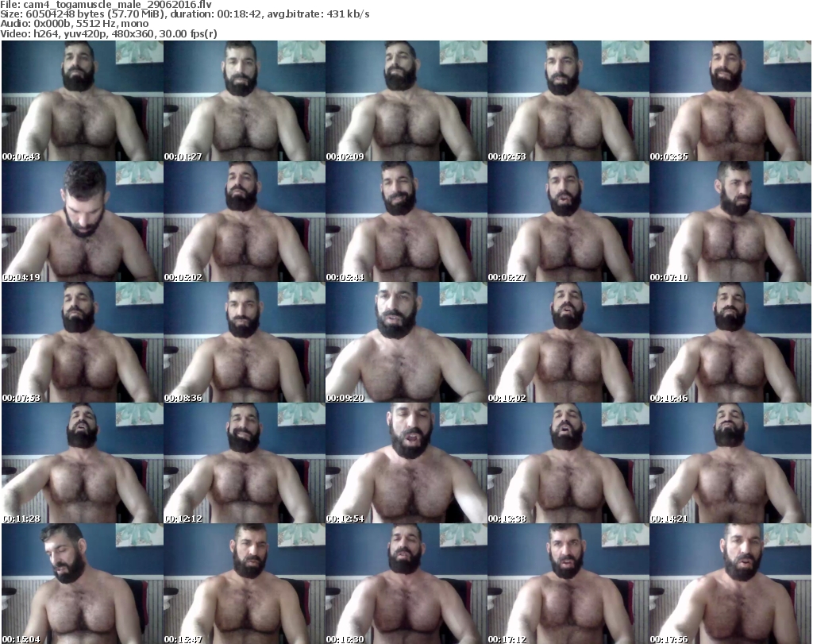The width and height of the screenshot is (813, 644).
Task: Select the frame stamped 00:08:36
Action: [245, 342]
